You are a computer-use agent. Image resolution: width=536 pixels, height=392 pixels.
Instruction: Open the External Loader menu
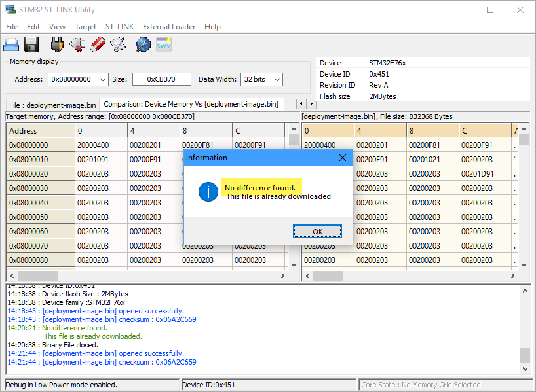[x=169, y=27]
